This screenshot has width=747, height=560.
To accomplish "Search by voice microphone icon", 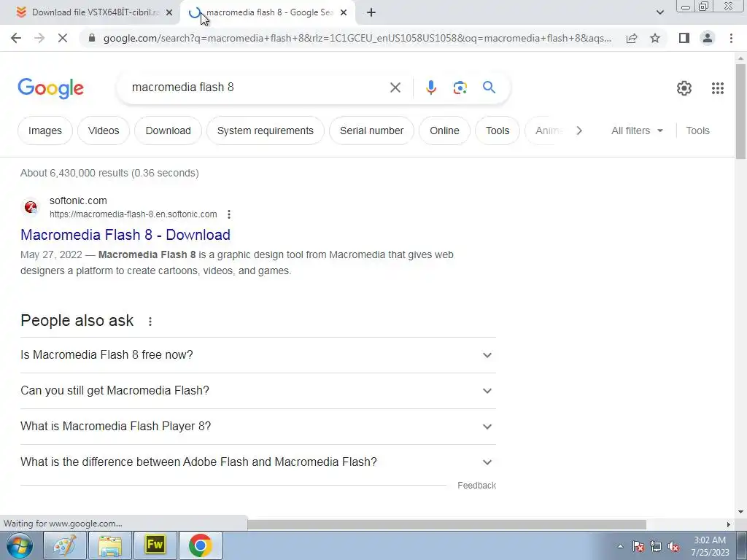I will coord(430,87).
